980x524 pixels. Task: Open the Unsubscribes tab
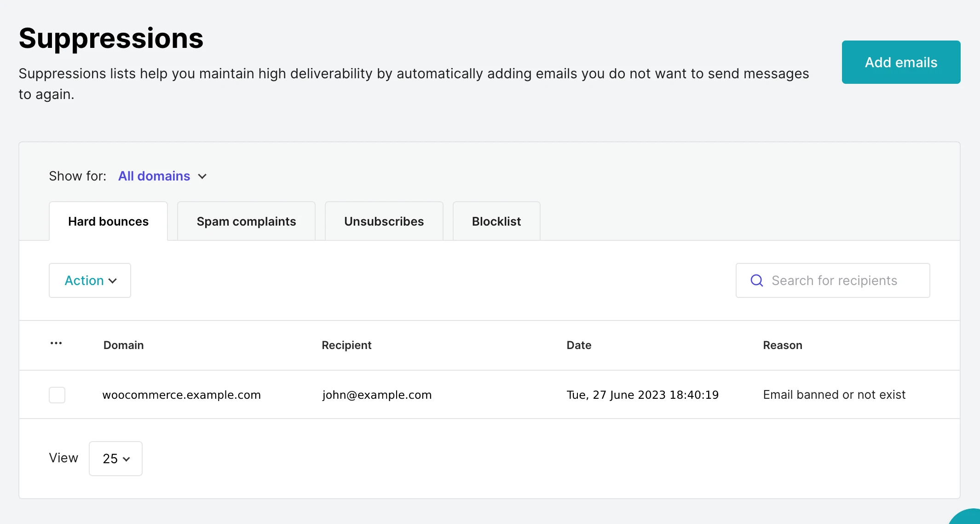(x=384, y=221)
